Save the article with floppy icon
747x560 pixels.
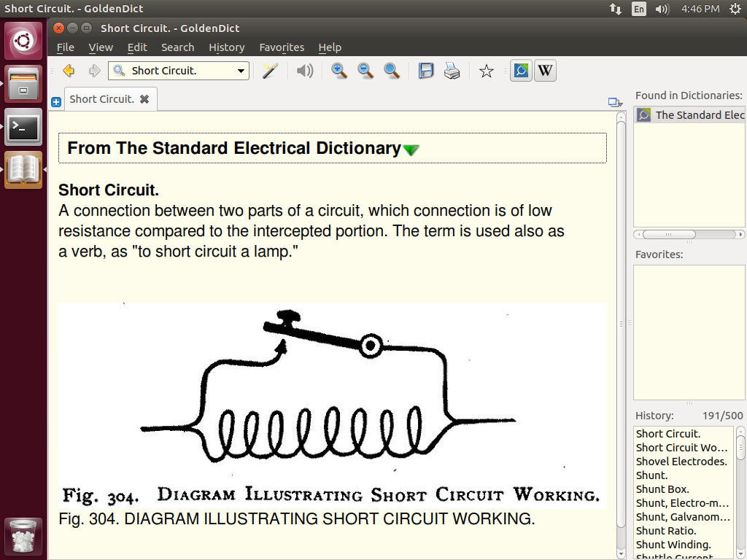coord(426,71)
